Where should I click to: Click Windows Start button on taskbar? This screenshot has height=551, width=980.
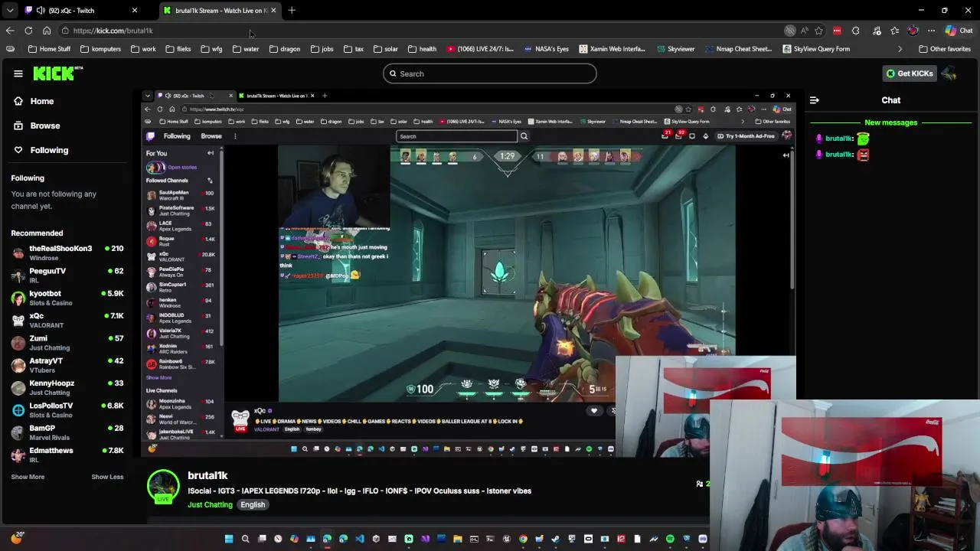click(229, 539)
